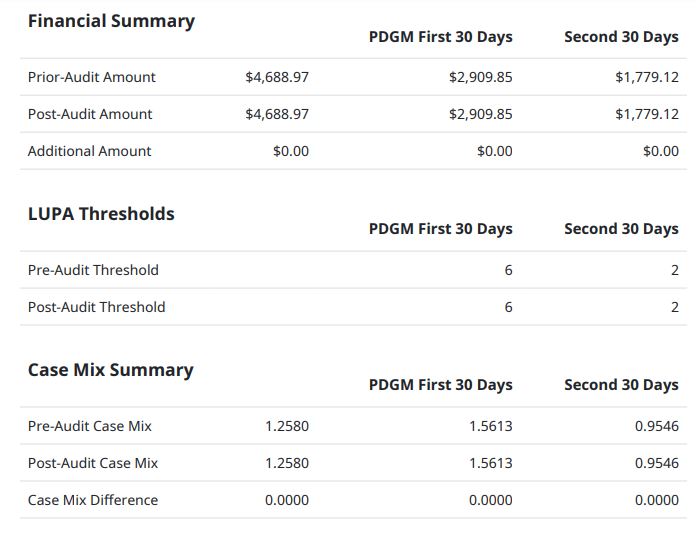
Task: Click the Additional Amount row label
Action: [90, 151]
